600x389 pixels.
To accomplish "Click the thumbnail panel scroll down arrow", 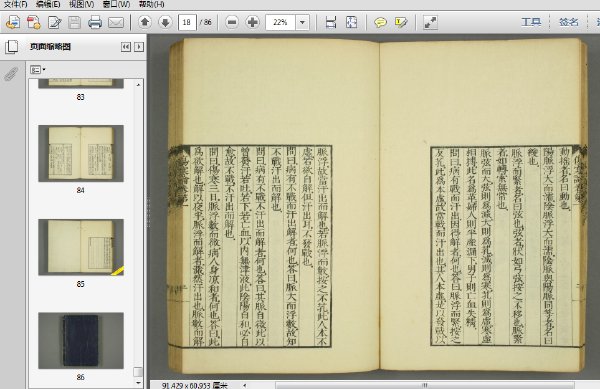I will 138,383.
